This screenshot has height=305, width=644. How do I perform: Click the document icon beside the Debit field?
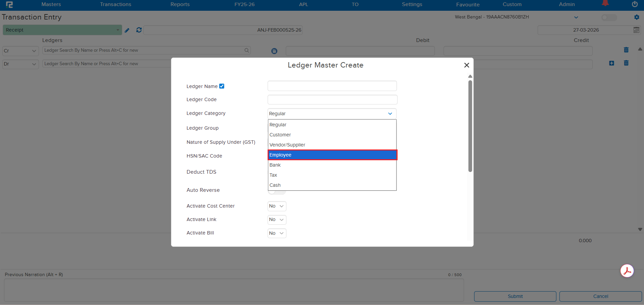[x=274, y=51]
